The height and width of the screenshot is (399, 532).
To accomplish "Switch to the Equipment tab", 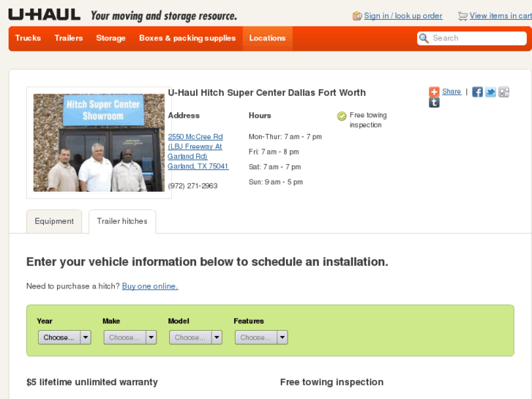I will 54,221.
